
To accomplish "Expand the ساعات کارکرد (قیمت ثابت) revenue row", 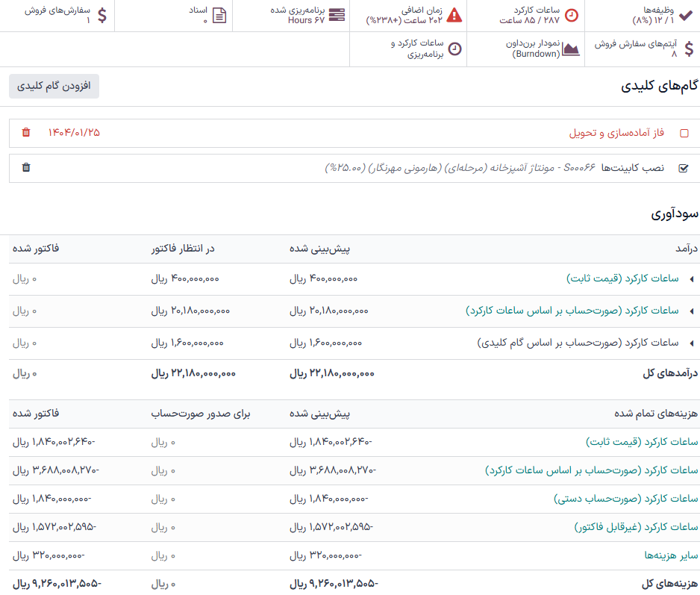I will pos(691,279).
